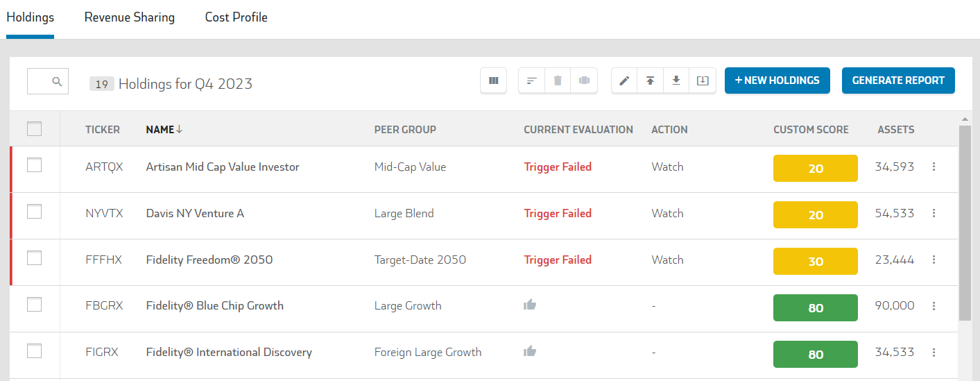The width and height of the screenshot is (980, 381).
Task: Click Watch action on Davis NY Venture row
Action: (667, 213)
